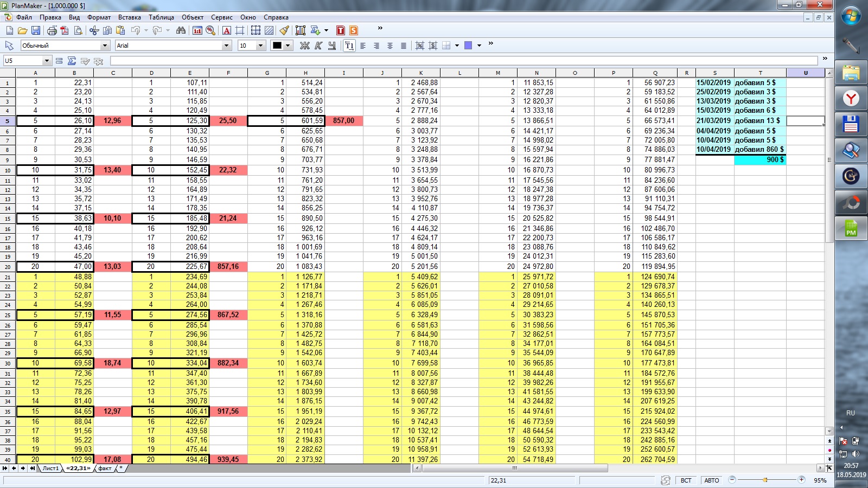The width and height of the screenshot is (868, 488).
Task: Switch to the факт sheet tab
Action: tap(105, 468)
